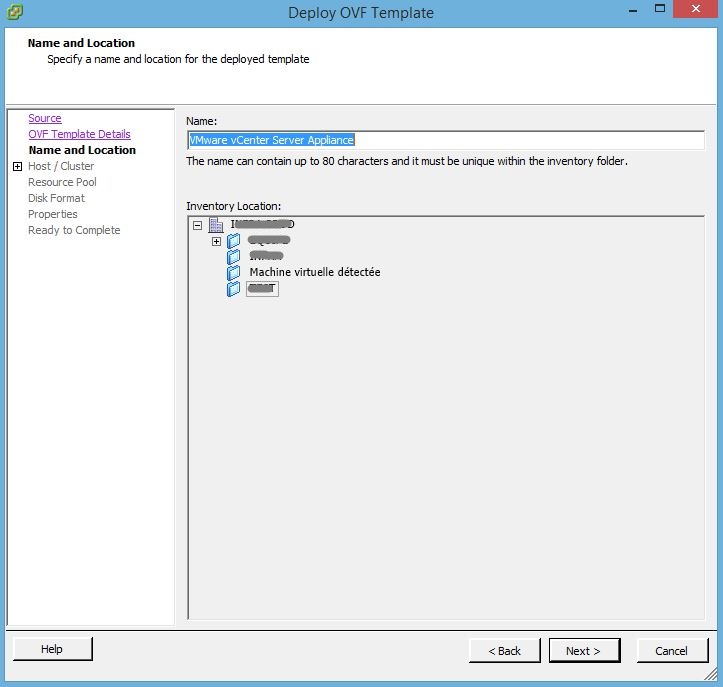Click the Help button
The width and height of the screenshot is (723, 687).
(x=52, y=649)
